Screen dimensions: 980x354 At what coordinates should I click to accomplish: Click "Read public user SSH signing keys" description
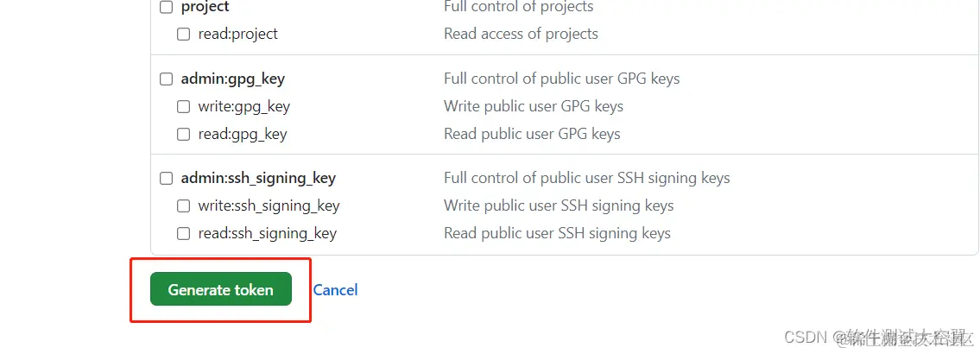tap(557, 234)
